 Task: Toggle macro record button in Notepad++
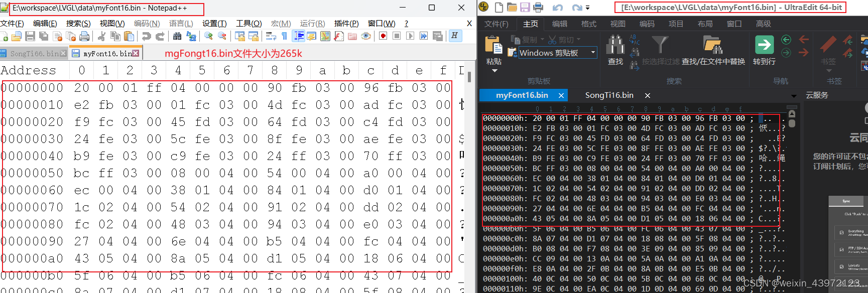coord(383,36)
